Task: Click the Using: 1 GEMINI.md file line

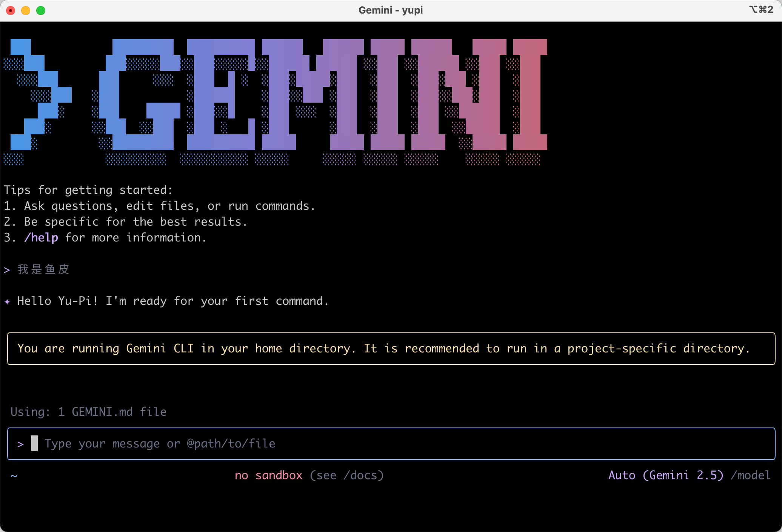Action: coord(88,412)
